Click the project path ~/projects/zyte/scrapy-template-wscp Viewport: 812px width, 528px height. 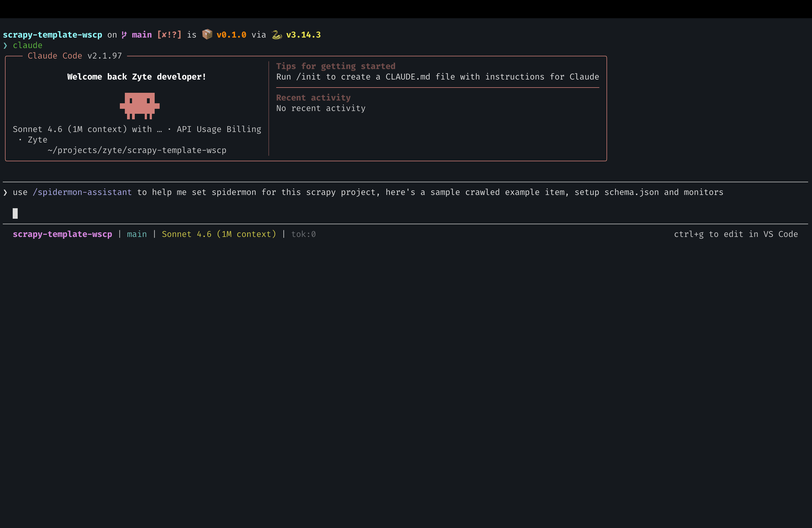[137, 150]
